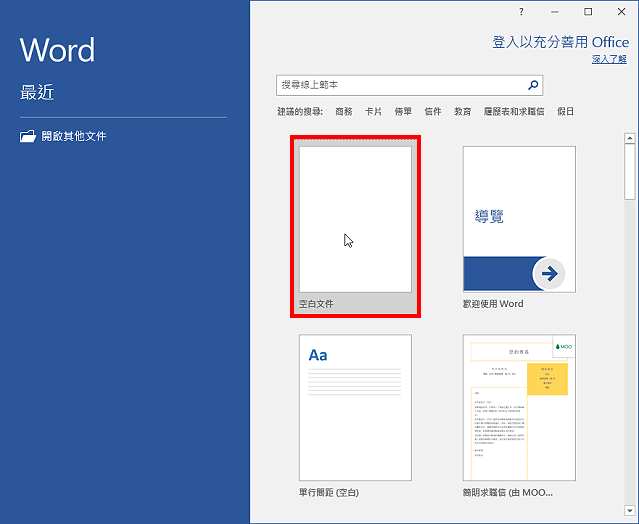Select suggested search 商務

pos(344,112)
